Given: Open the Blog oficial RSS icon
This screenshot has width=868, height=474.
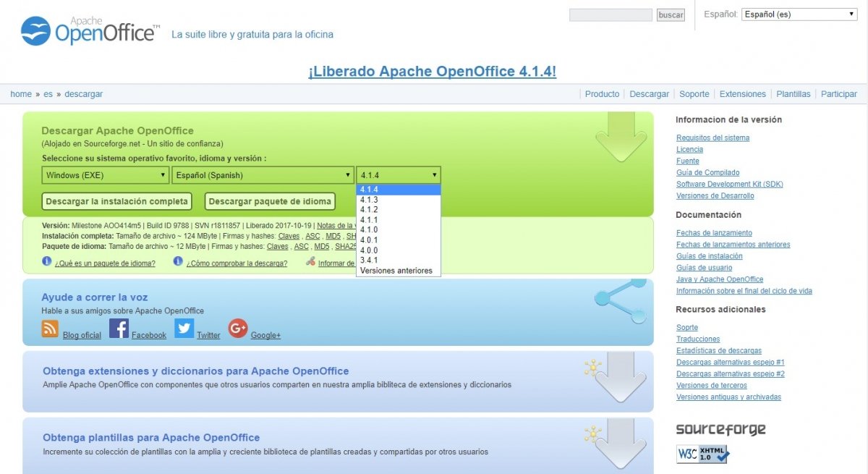Looking at the screenshot, I should (50, 329).
